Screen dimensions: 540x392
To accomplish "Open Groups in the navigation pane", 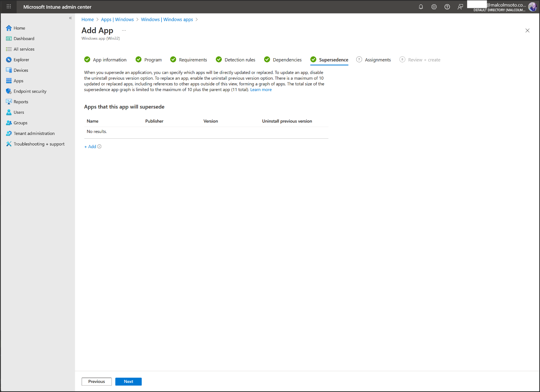I will tap(20, 122).
